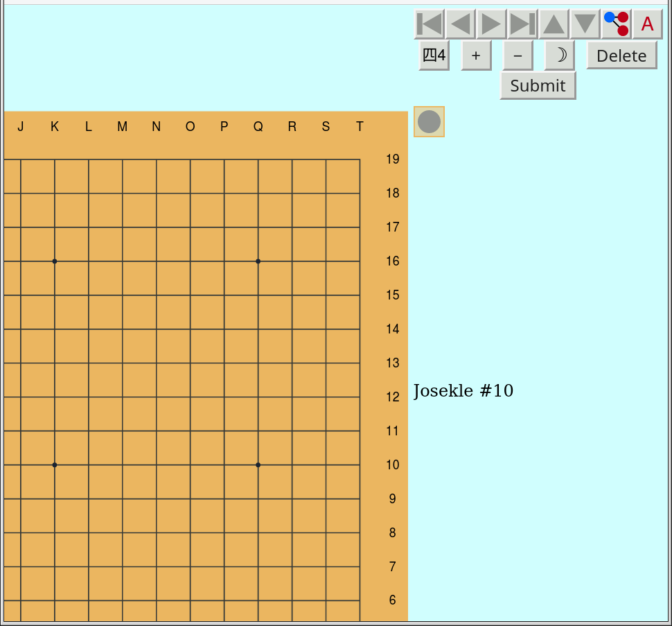Select the gray stone swatch
Screen dimensions: 672x626
[429, 122]
